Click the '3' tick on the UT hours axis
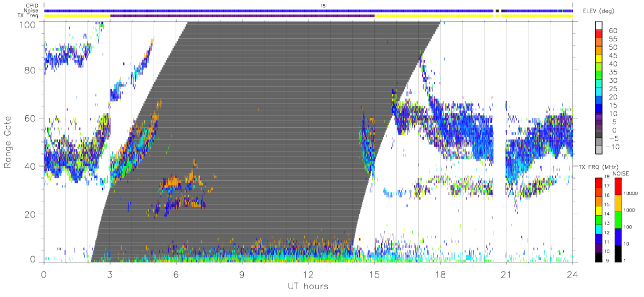The image size is (644, 297). click(x=110, y=274)
